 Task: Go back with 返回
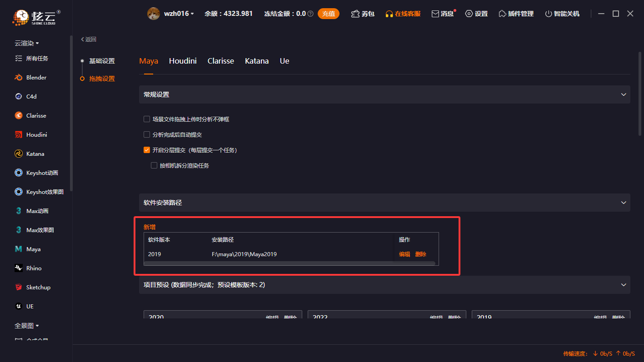pyautogui.click(x=89, y=40)
